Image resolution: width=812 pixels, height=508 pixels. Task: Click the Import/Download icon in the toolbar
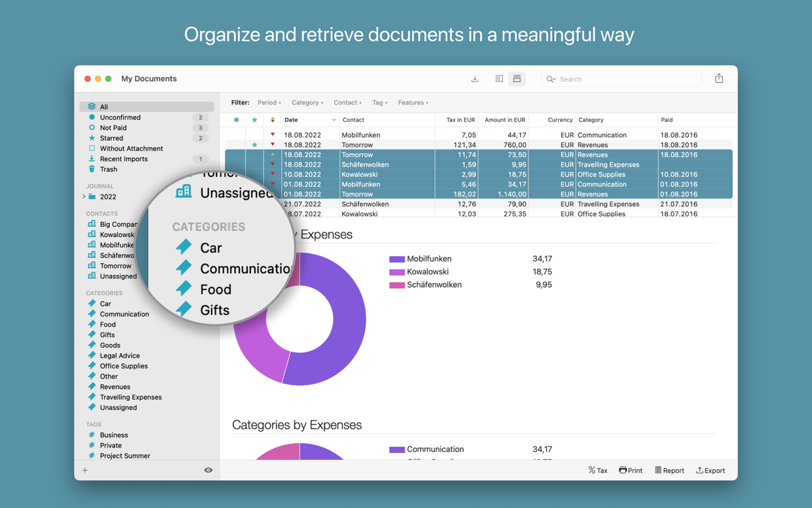coord(474,79)
